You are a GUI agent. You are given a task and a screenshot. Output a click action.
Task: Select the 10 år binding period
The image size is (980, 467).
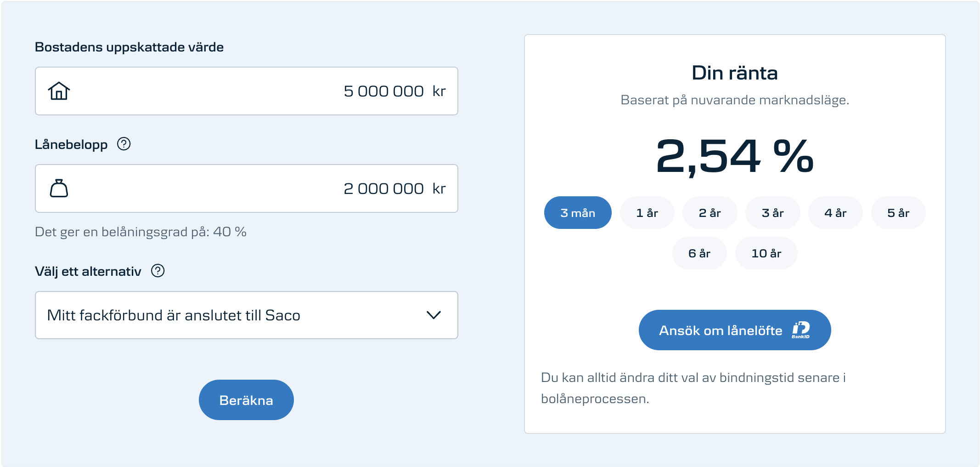coord(766,253)
